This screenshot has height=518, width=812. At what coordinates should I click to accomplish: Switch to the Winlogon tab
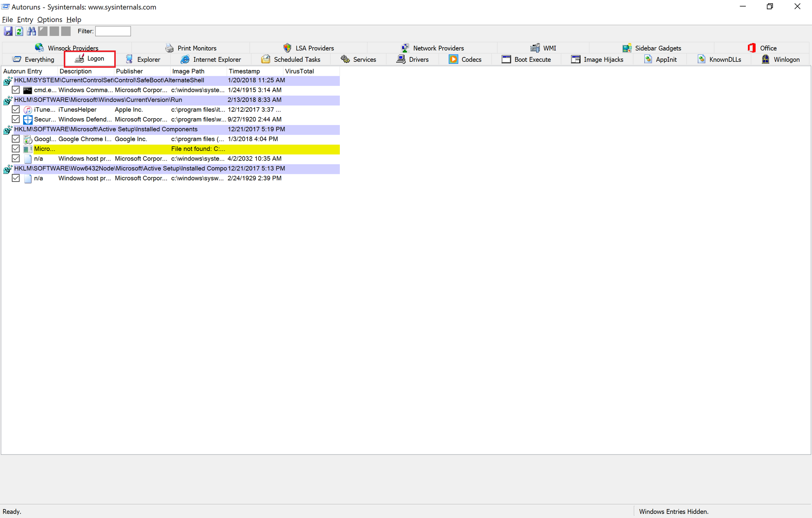(781, 59)
